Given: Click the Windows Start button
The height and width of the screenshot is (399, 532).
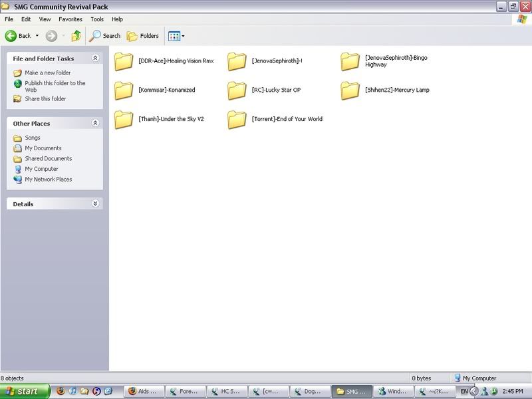Looking at the screenshot, I should click(x=25, y=391).
